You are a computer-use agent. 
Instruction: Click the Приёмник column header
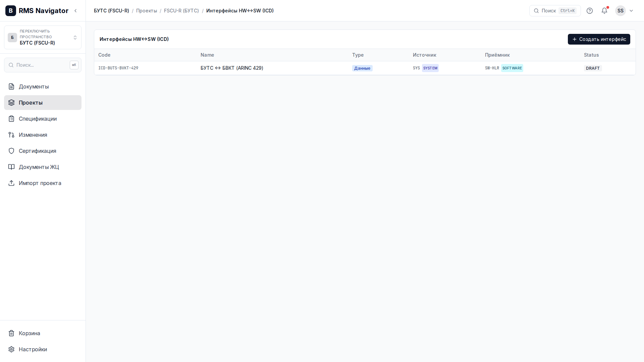(497, 55)
